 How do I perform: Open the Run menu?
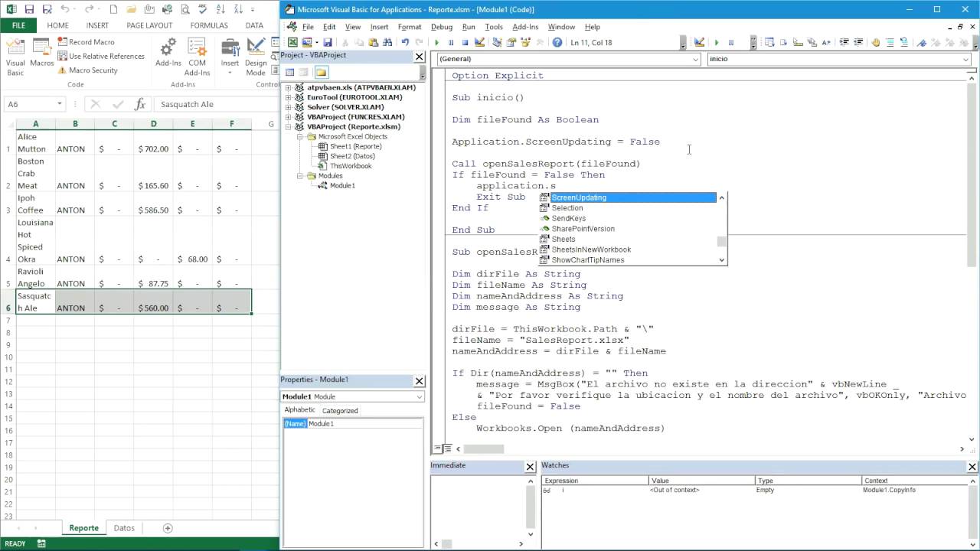tap(469, 27)
